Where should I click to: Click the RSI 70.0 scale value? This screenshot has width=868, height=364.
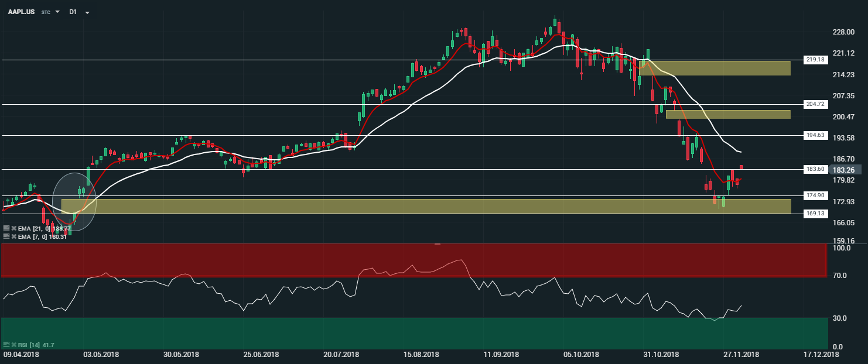840,275
